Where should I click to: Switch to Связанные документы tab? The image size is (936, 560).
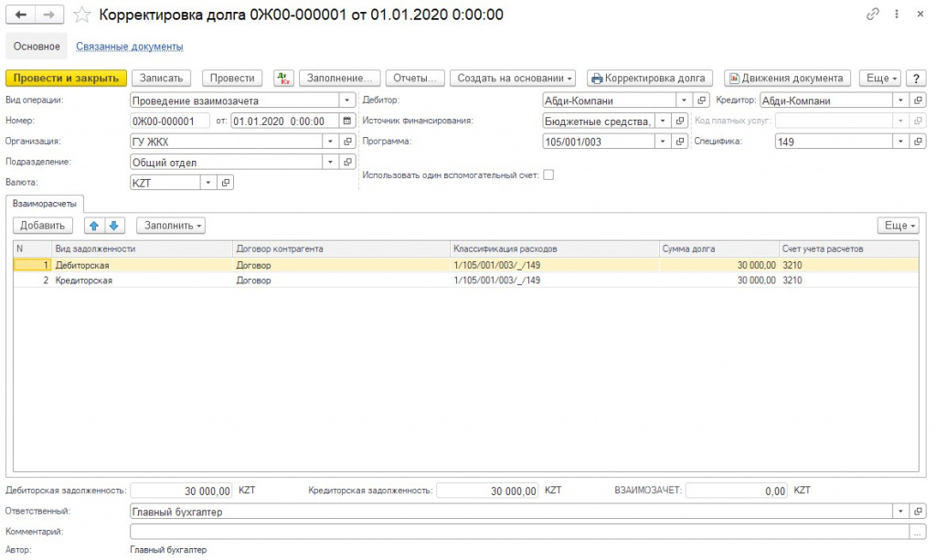click(x=129, y=47)
